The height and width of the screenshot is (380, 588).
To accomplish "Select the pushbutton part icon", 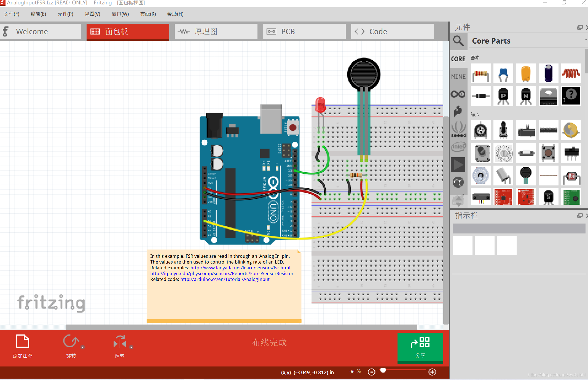I will point(548,153).
